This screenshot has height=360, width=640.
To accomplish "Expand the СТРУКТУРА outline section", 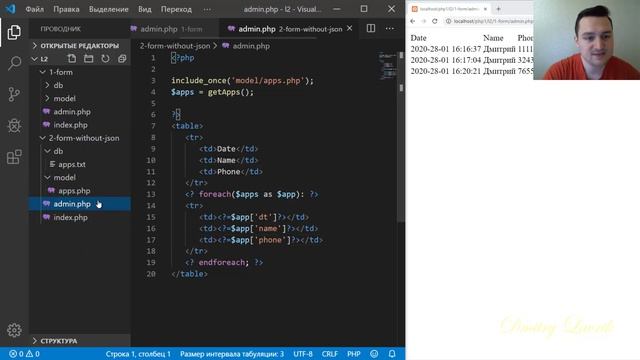I will (80, 341).
